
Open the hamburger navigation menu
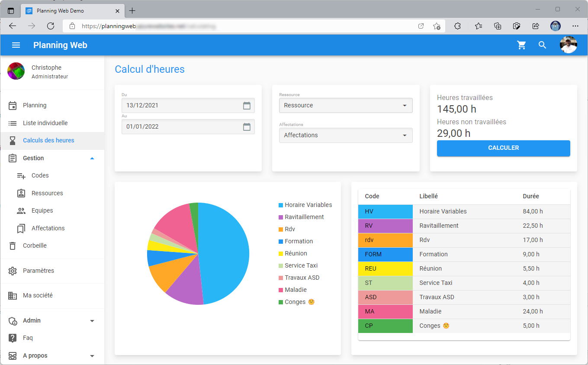coord(16,45)
